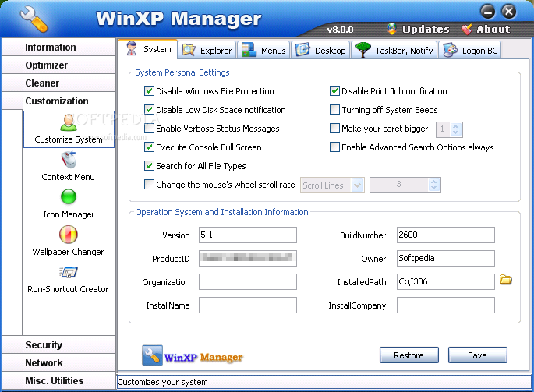This screenshot has width=534, height=392.
Task: Switch to the Explorer tab
Action: (x=207, y=50)
